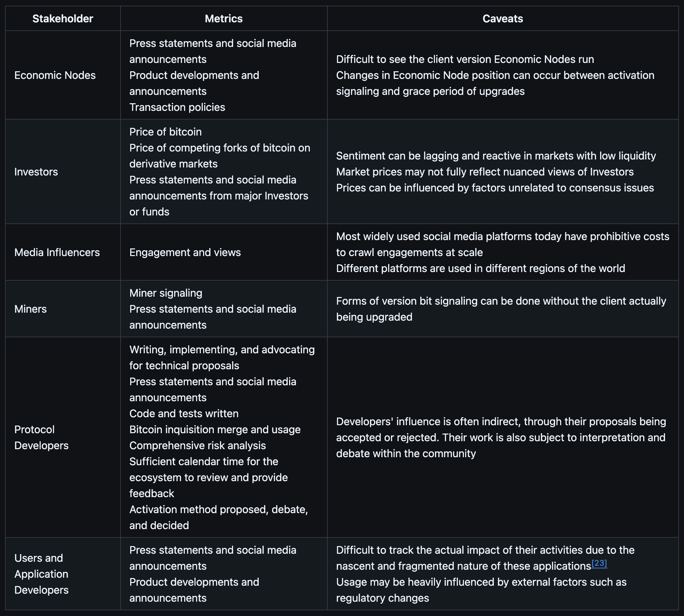
Task: Click Users and Application Developers cell
Action: pos(41,574)
